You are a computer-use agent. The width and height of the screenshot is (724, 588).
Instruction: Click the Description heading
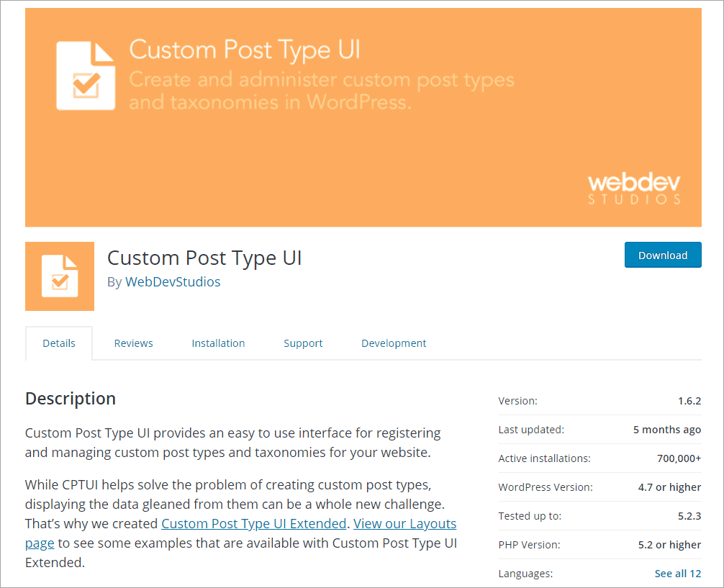pos(70,398)
